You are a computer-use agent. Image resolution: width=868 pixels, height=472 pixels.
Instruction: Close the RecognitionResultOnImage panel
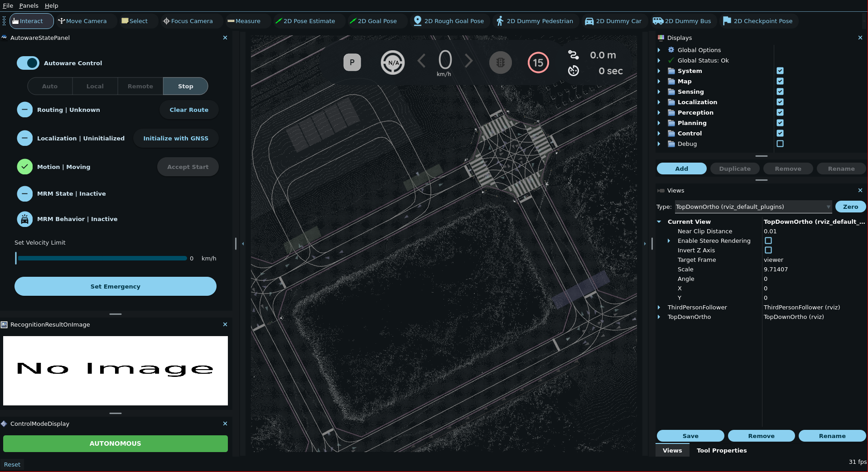pyautogui.click(x=225, y=325)
